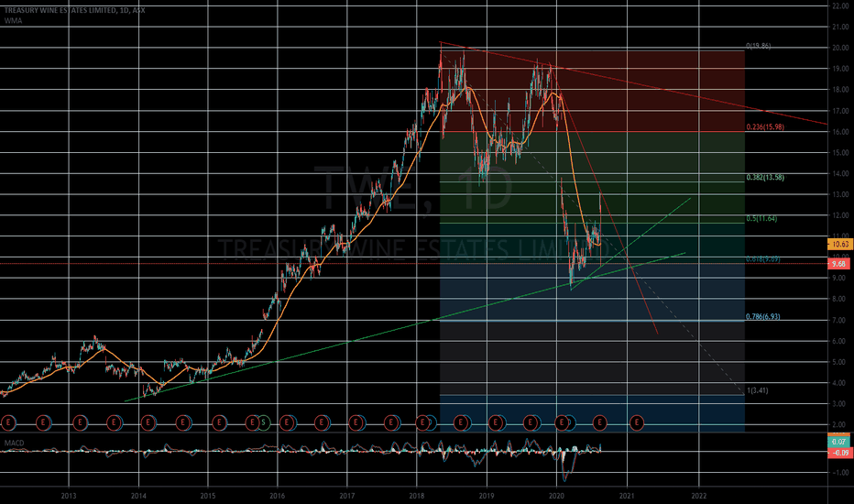Click the green S split marker
The image size is (854, 504).
tap(264, 422)
